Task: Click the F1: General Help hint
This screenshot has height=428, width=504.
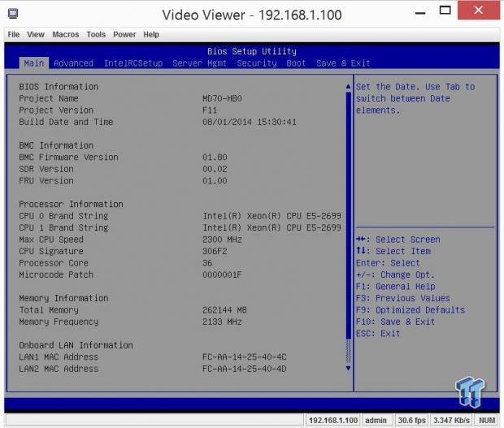Action: click(x=396, y=287)
